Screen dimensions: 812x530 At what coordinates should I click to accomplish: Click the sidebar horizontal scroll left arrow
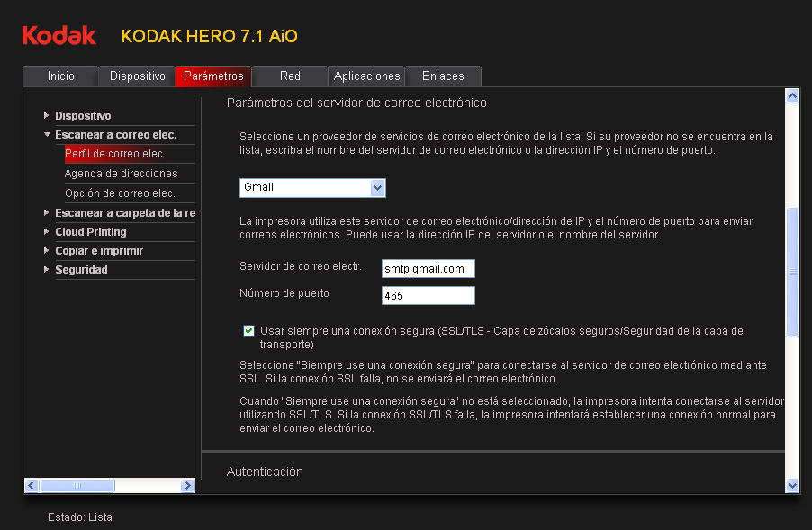coord(32,486)
